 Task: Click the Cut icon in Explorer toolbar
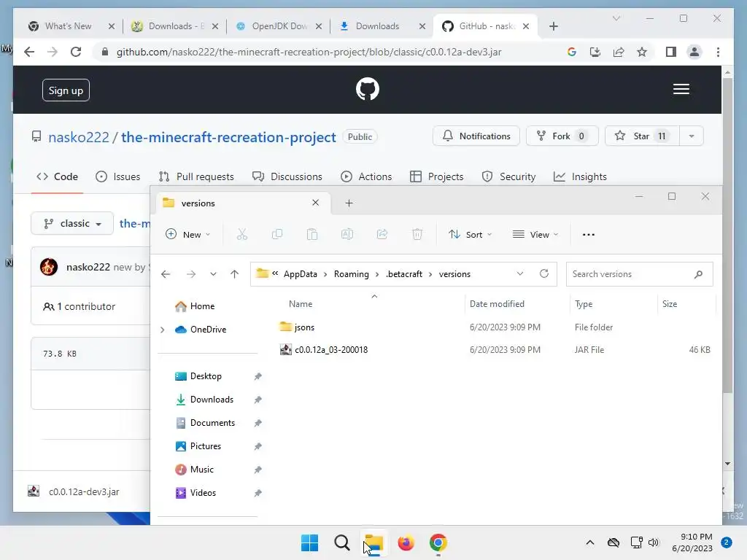[x=242, y=234]
